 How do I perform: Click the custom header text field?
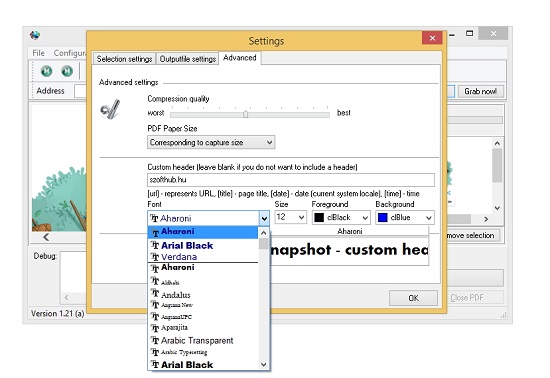coord(291,180)
